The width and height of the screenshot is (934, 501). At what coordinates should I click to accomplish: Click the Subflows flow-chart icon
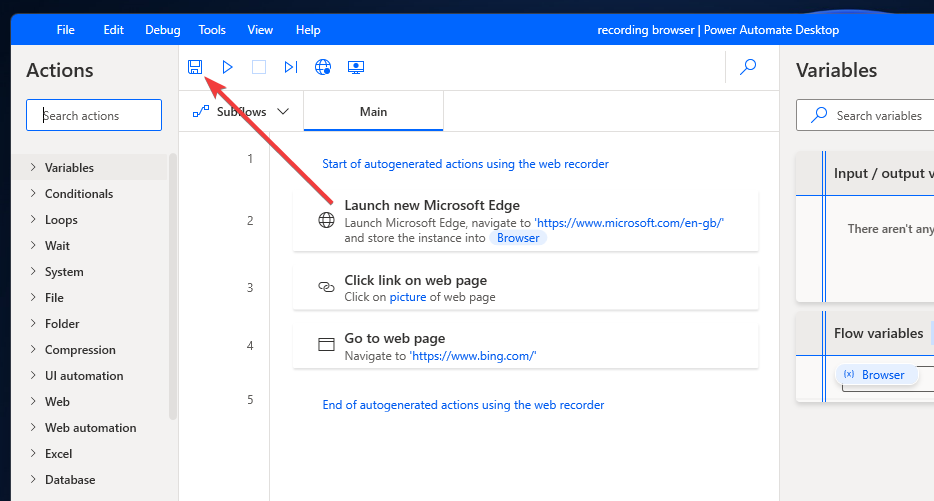coord(201,111)
